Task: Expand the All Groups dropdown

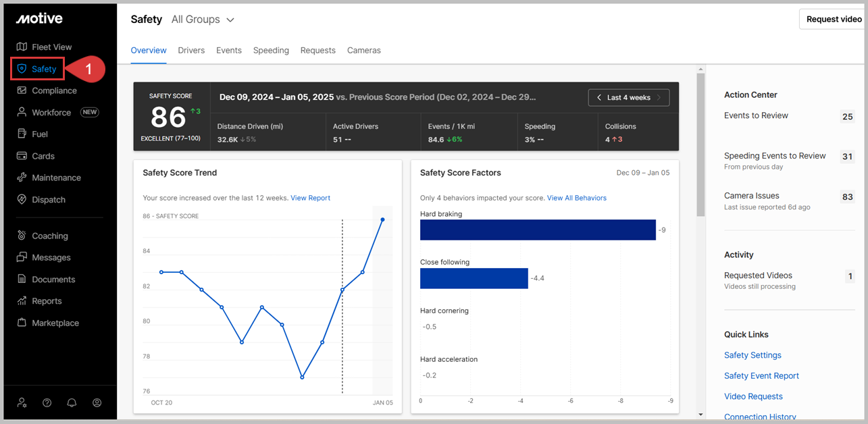Action: 203,20
